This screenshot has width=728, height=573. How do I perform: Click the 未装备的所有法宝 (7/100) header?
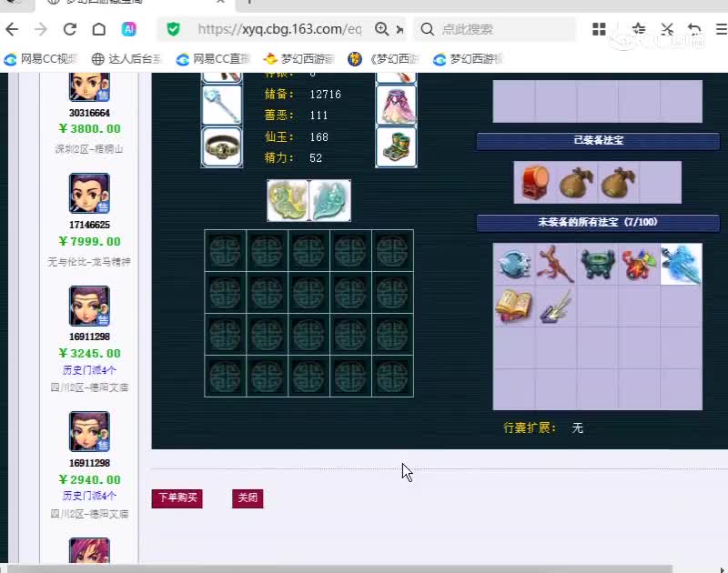[598, 222]
